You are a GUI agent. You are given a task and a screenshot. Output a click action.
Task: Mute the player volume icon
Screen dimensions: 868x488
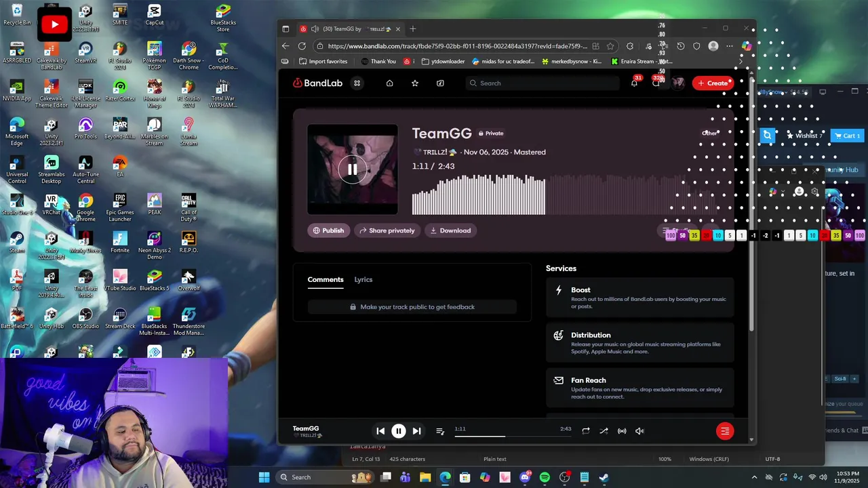(x=639, y=431)
